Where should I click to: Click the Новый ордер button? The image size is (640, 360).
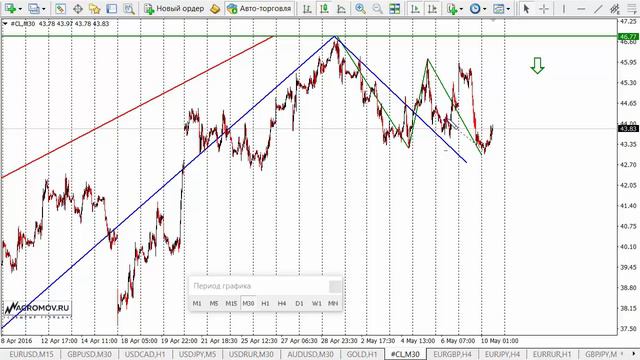(x=174, y=8)
